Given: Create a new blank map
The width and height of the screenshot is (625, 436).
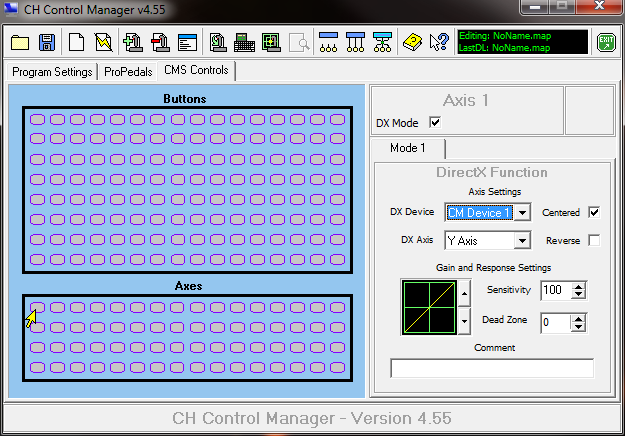Looking at the screenshot, I should (76, 42).
